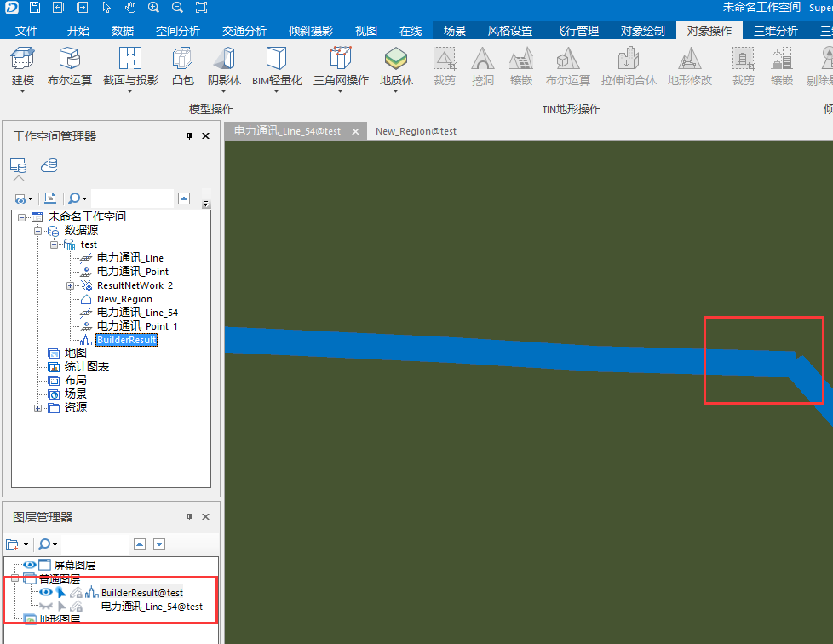Viewport: 833px width, 644px height.
Task: Click the workspace manager search field
Action: (x=132, y=198)
